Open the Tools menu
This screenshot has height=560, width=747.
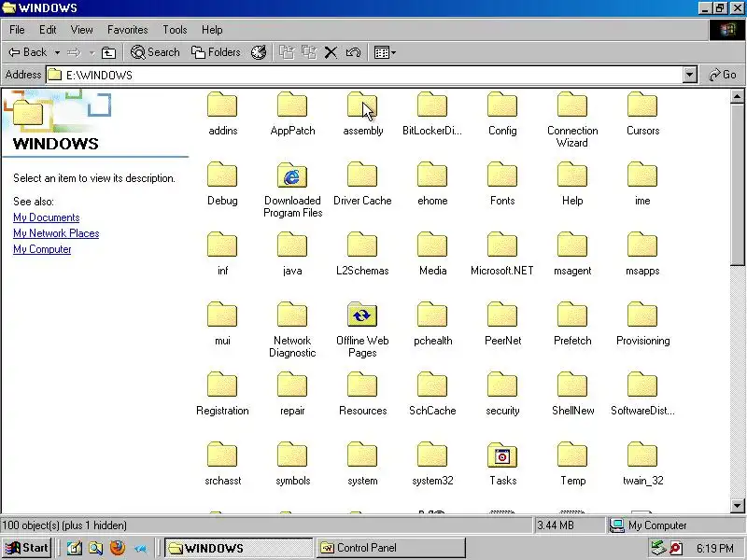175,30
